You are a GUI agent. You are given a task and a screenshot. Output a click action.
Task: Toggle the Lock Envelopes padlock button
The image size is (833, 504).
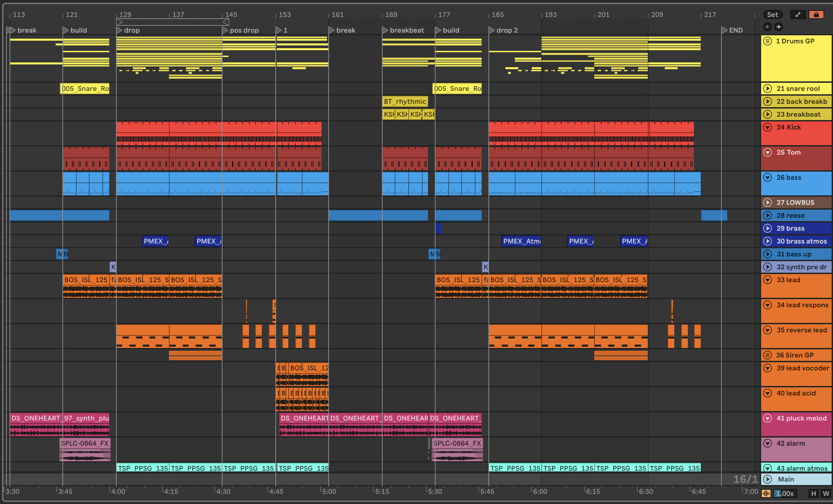tap(816, 15)
